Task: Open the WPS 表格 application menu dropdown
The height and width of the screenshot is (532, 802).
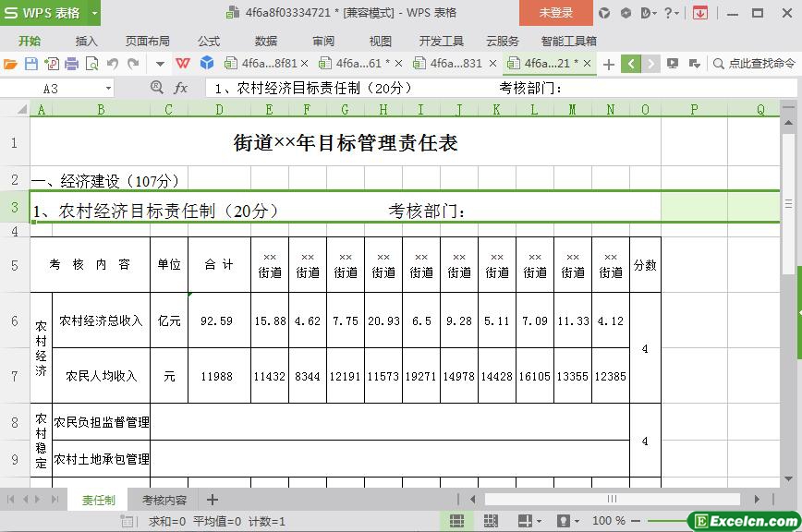Action: pos(93,13)
